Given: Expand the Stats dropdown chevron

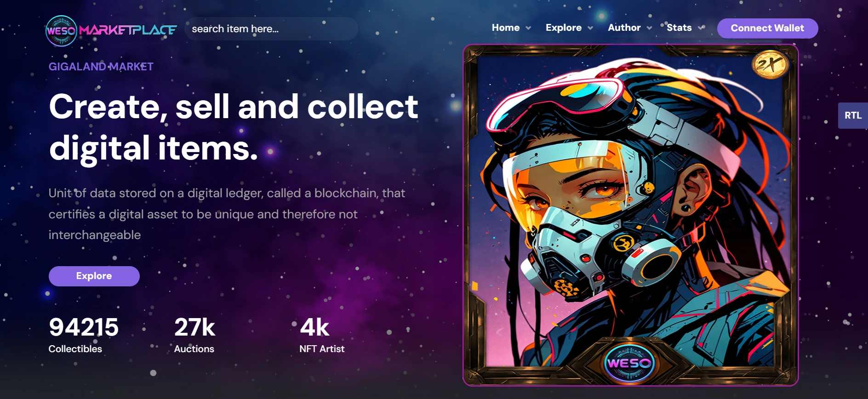Looking at the screenshot, I should (x=701, y=28).
